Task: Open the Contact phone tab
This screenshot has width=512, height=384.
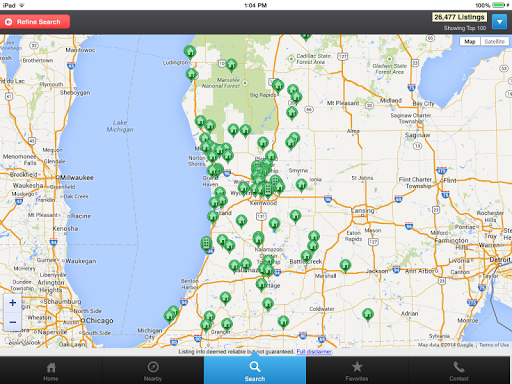Action: pos(459,371)
